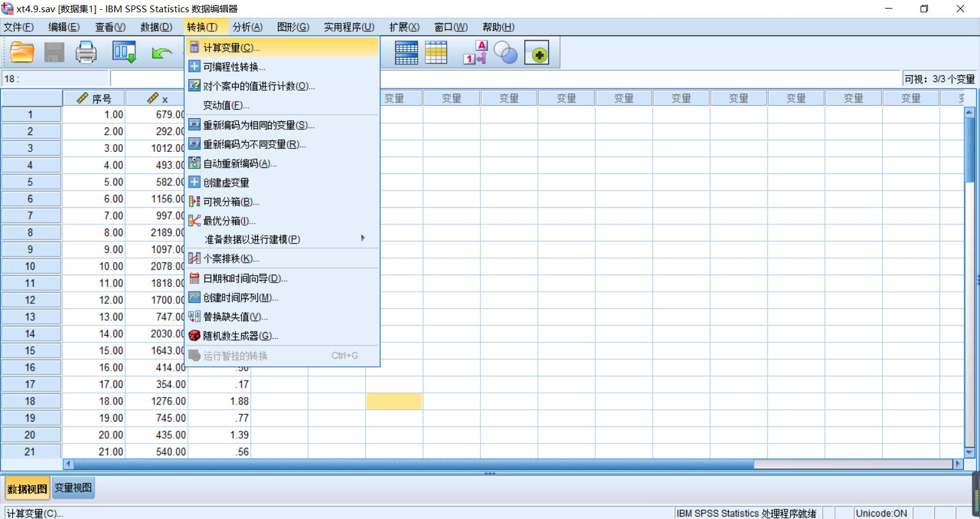Open the 实用程序(U) menu
This screenshot has height=519, width=980.
pyautogui.click(x=349, y=27)
